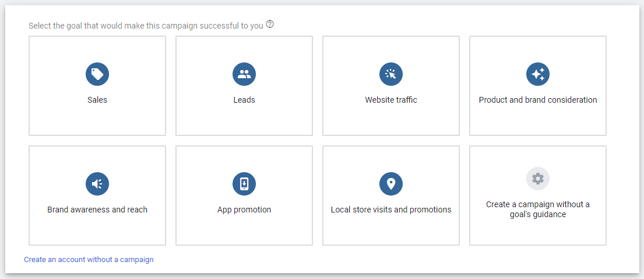This screenshot has width=644, height=279.
Task: Click the blank lower area of the Sales card
Action: click(97, 121)
